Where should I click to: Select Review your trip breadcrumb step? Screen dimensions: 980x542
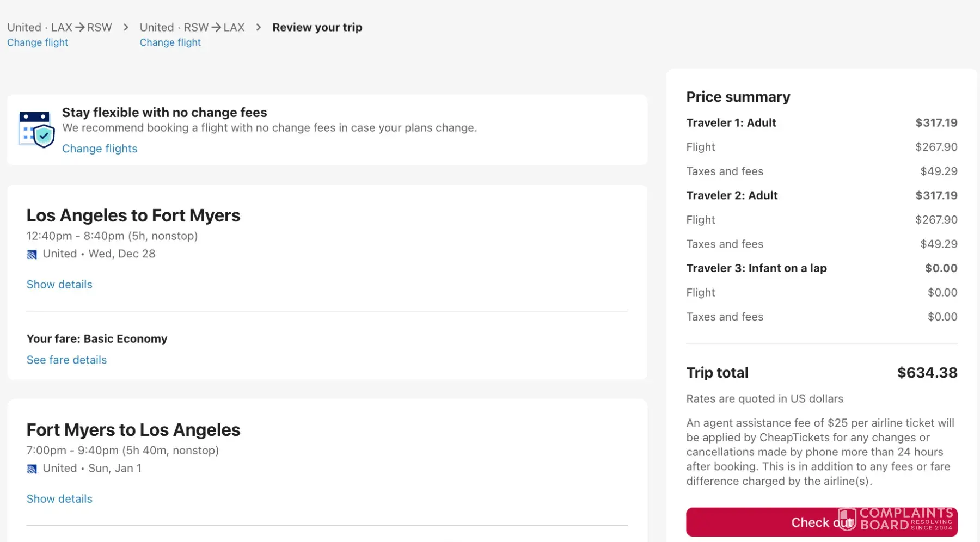coord(317,27)
